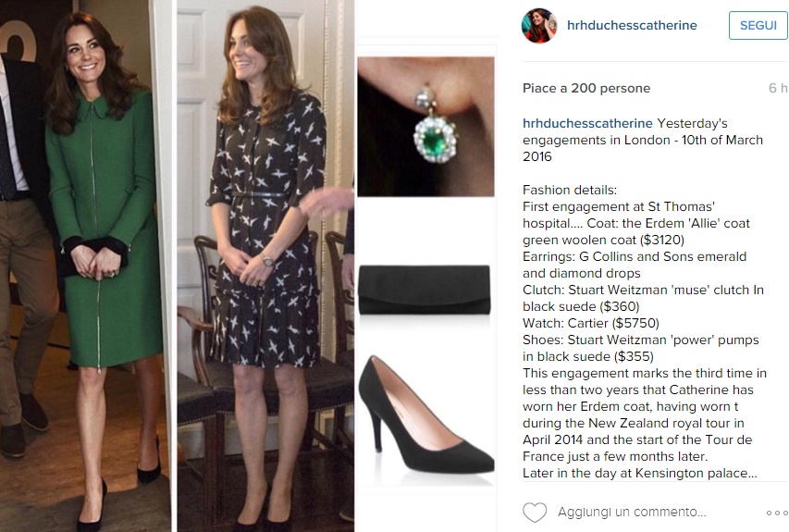Click the Cartier watch price line
The width and height of the screenshot is (789, 532).
(591, 323)
